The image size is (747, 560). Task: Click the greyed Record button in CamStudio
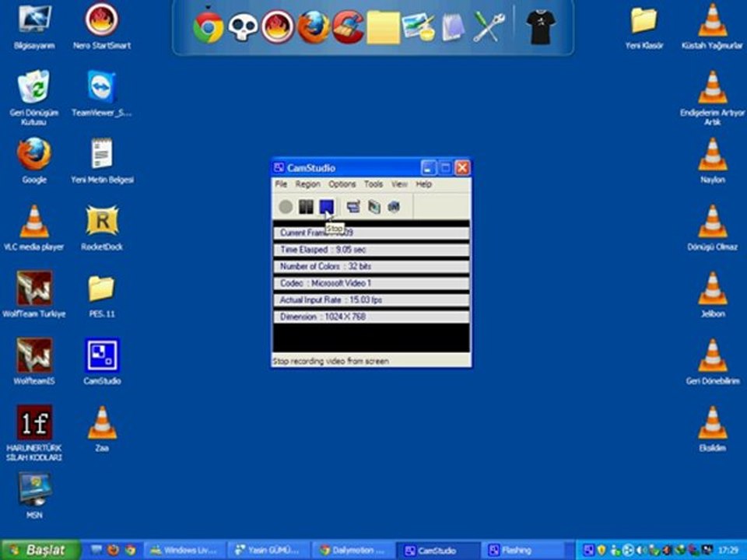pos(286,207)
